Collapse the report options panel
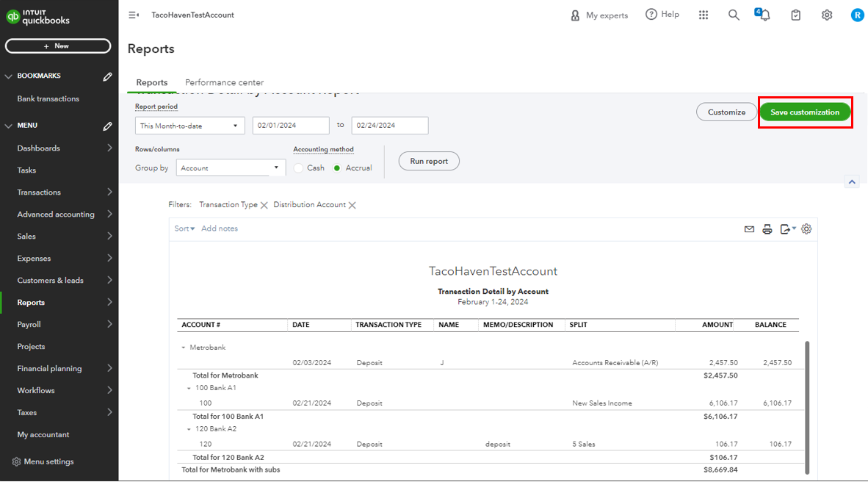Image resolution: width=868 pixels, height=482 pixels. pos(852,181)
